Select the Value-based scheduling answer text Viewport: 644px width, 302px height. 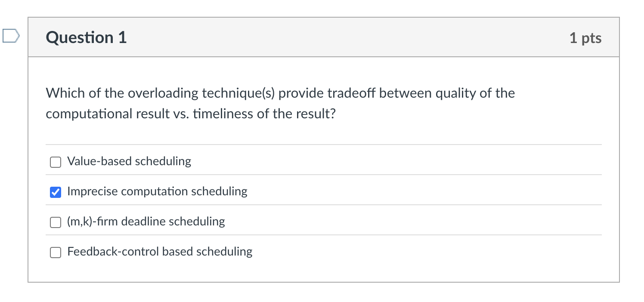click(129, 161)
